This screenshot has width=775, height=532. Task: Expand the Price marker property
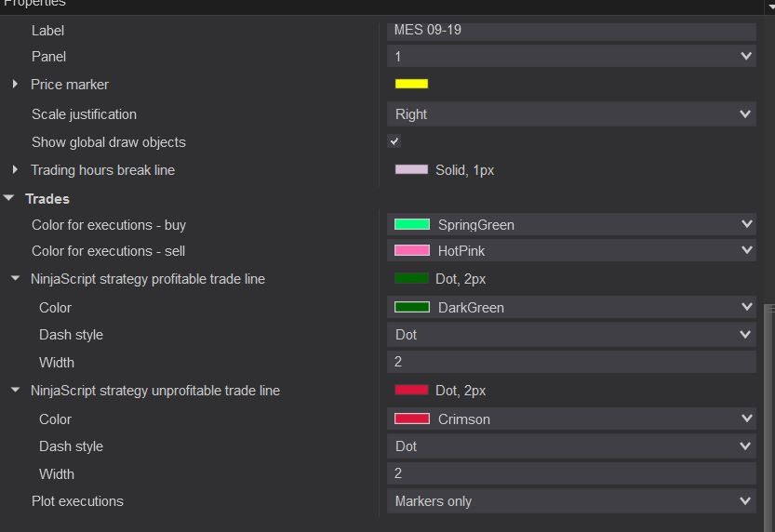[15, 85]
